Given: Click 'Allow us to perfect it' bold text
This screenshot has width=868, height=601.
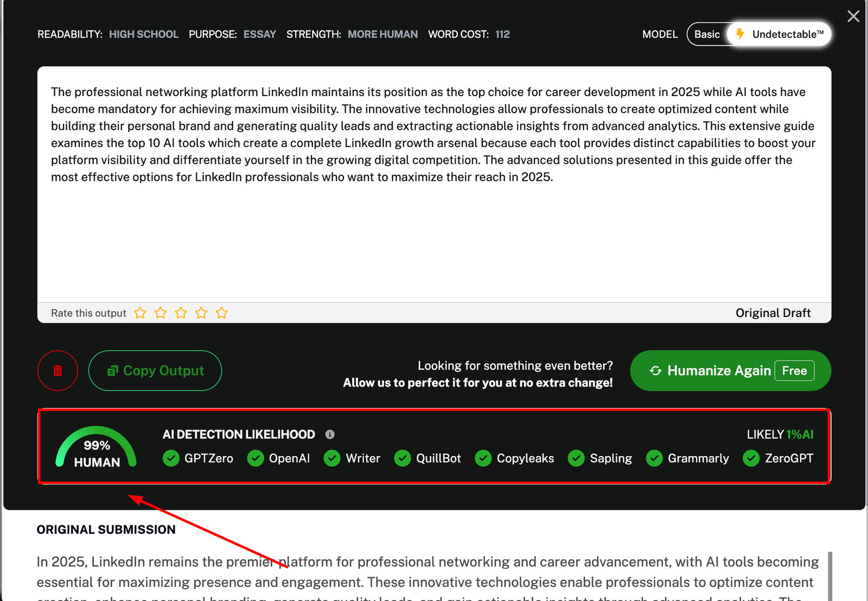Looking at the screenshot, I should click(x=478, y=383).
